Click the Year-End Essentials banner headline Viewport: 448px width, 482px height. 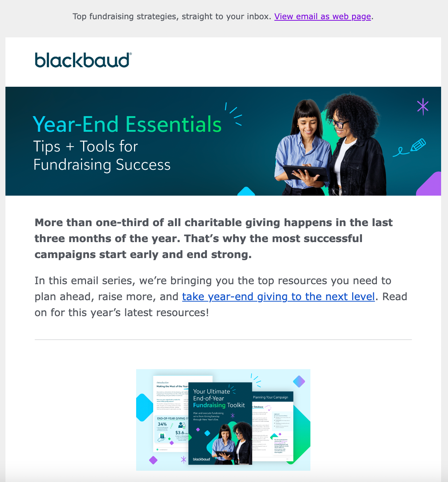127,124
